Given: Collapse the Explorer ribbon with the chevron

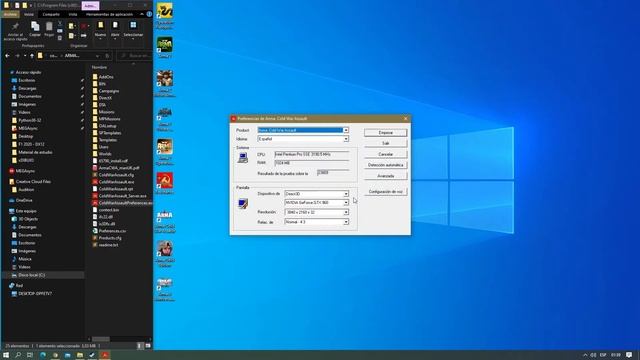Looking at the screenshot, I should point(142,14).
